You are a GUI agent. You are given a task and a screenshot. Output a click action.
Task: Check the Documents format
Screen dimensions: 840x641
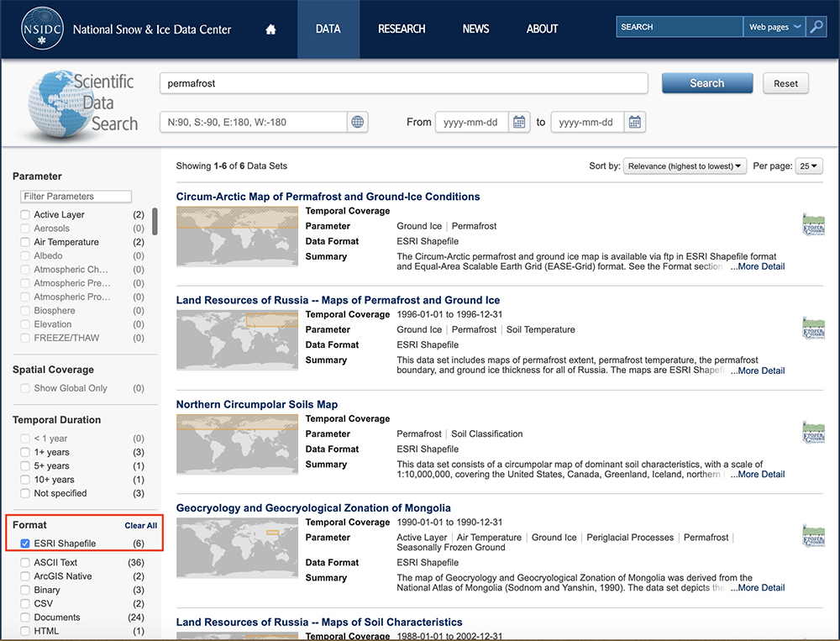[25, 617]
